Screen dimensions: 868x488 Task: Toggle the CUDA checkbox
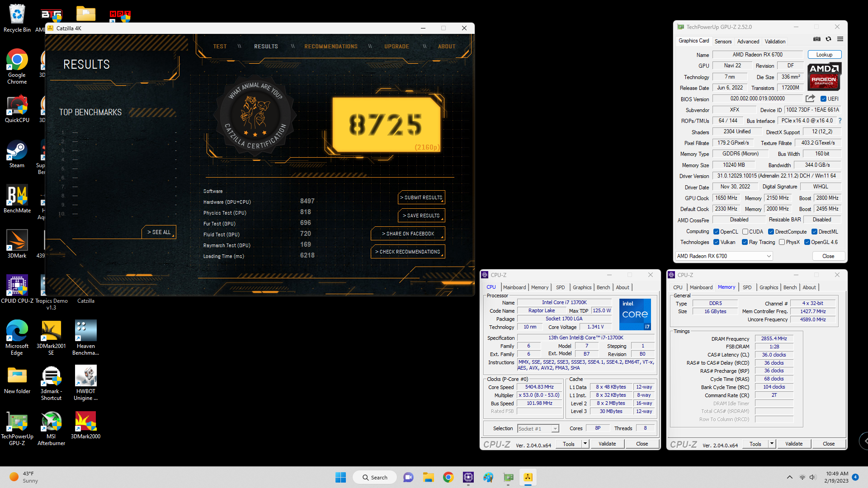coord(745,232)
